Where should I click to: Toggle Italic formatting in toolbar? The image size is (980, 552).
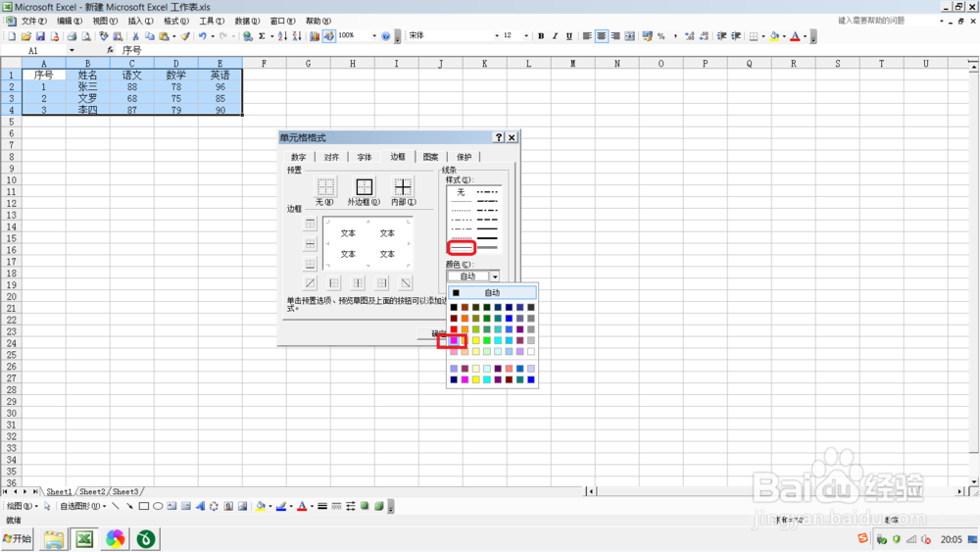coord(555,36)
